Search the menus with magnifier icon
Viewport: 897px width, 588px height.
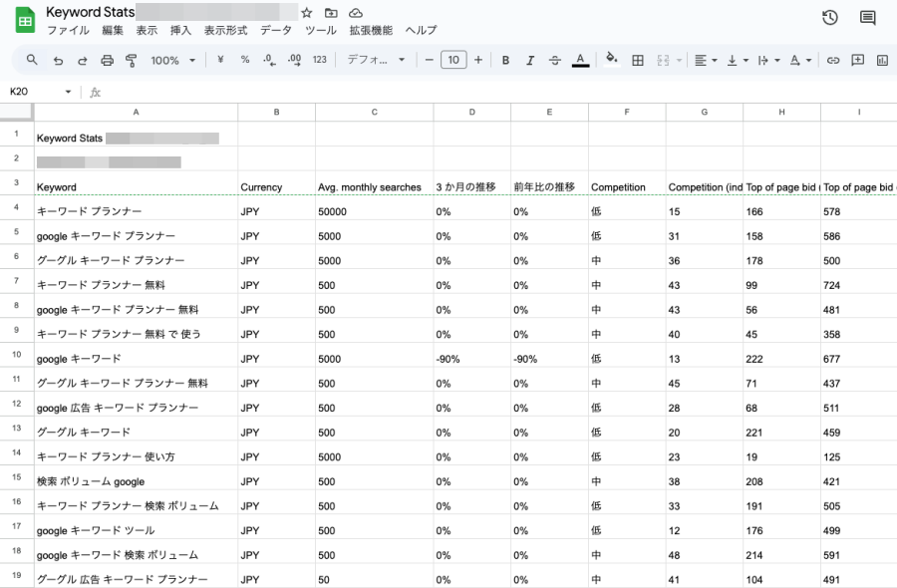click(x=32, y=60)
